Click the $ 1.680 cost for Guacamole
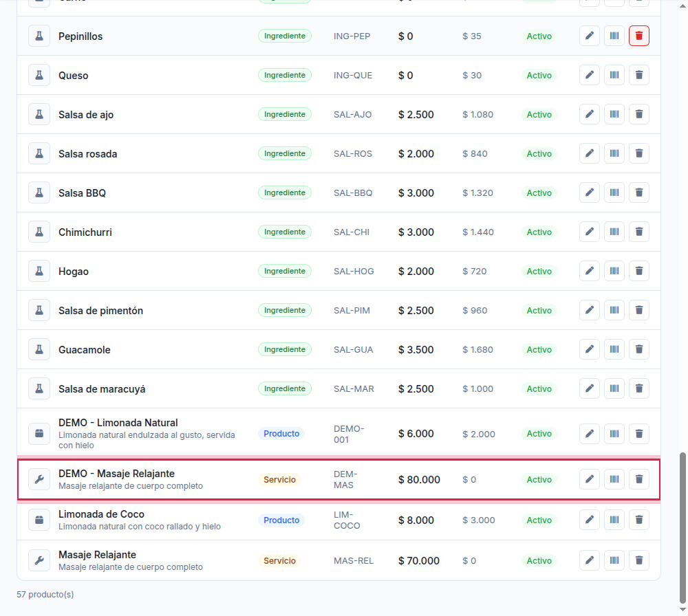This screenshot has height=616, width=688. pos(478,350)
